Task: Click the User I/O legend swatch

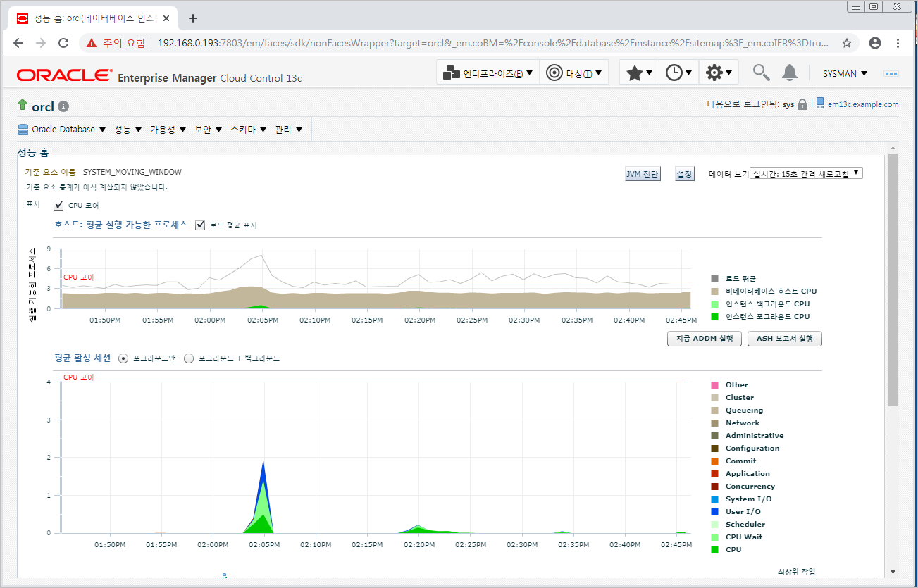Action: pos(715,512)
